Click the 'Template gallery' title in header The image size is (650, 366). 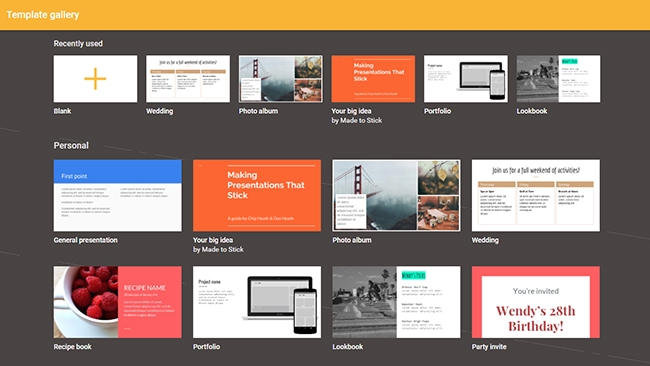click(43, 15)
